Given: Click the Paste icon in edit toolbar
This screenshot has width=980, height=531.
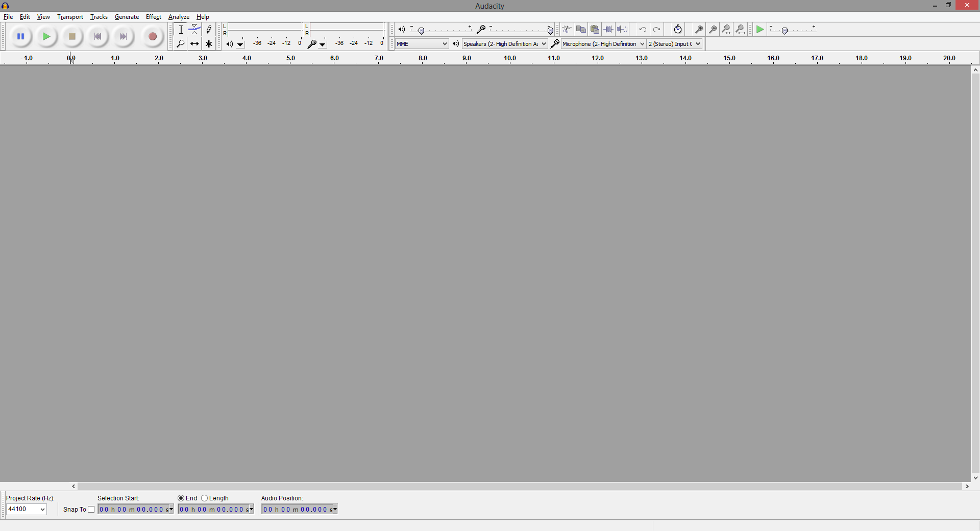Looking at the screenshot, I should 595,30.
